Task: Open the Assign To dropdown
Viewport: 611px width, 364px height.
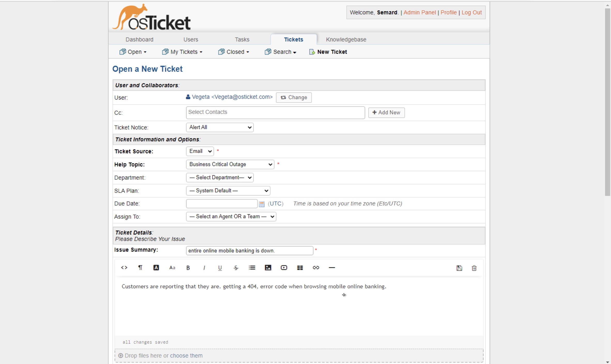Action: [231, 217]
